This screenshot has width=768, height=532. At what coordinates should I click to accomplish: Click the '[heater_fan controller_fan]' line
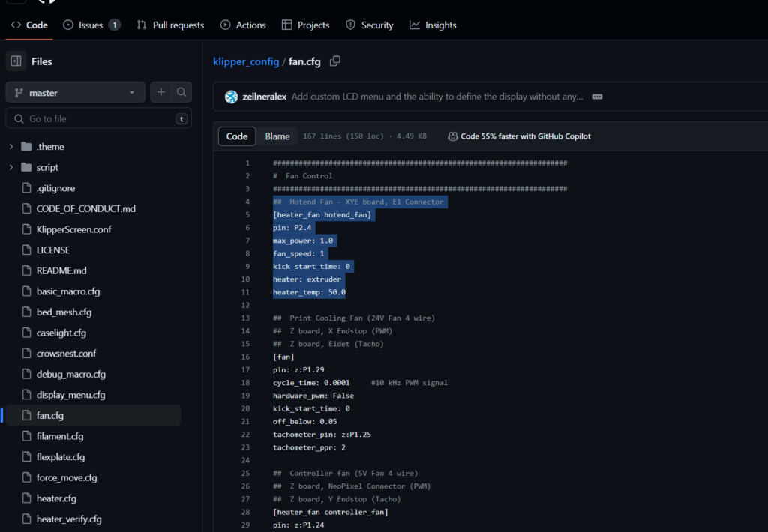pos(331,512)
